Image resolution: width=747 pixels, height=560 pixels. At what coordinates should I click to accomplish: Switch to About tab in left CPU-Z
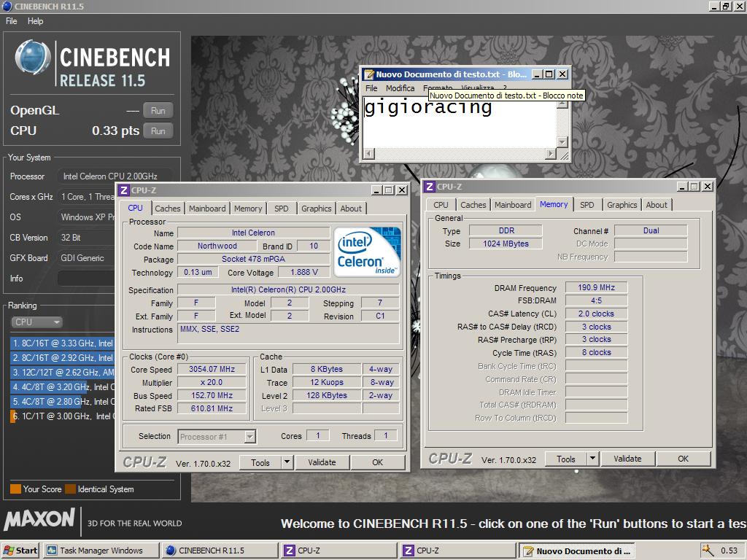[x=351, y=209]
